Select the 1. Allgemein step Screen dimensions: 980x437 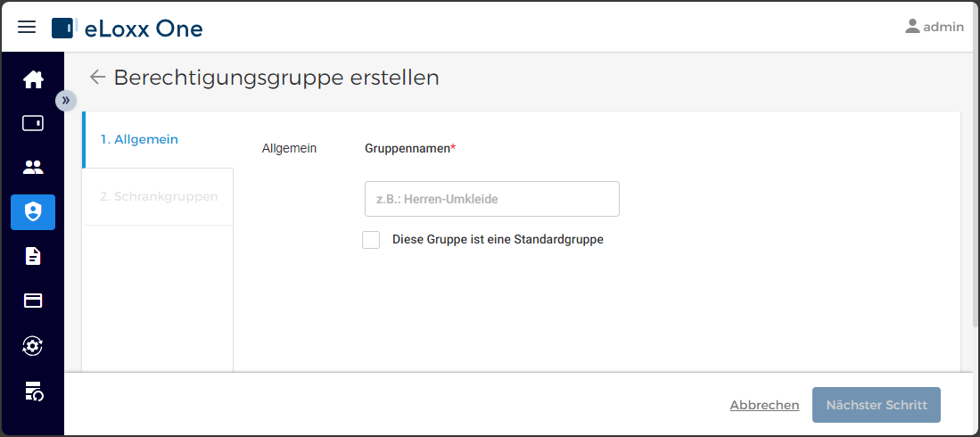(158, 139)
